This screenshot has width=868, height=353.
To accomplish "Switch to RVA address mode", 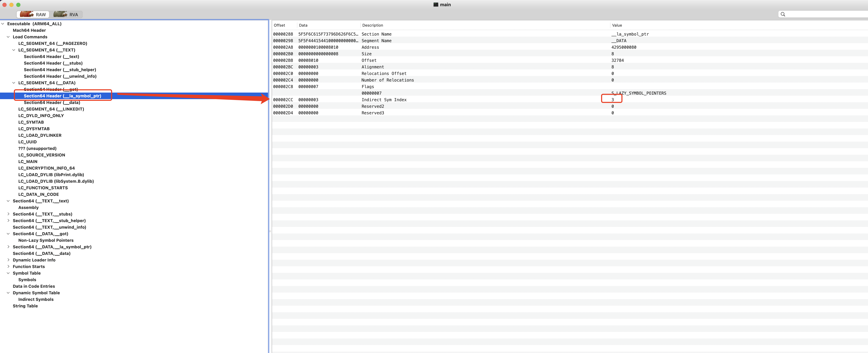I will click(x=68, y=15).
